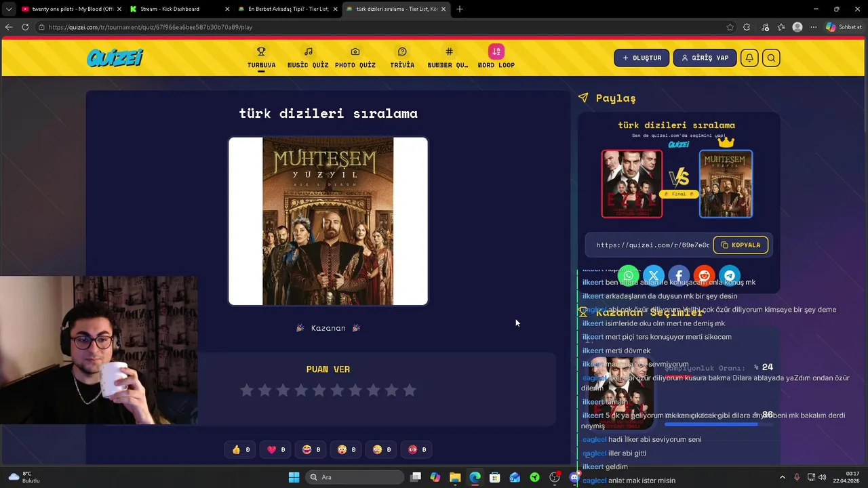868x488 pixels.
Task: Open File Explorer from taskbar
Action: coord(455,477)
